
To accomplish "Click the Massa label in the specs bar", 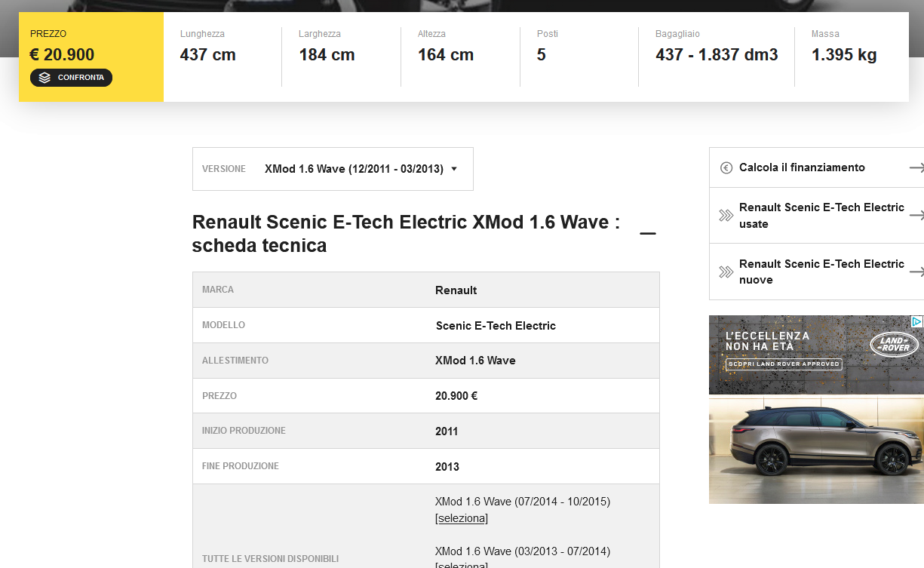I will (825, 34).
